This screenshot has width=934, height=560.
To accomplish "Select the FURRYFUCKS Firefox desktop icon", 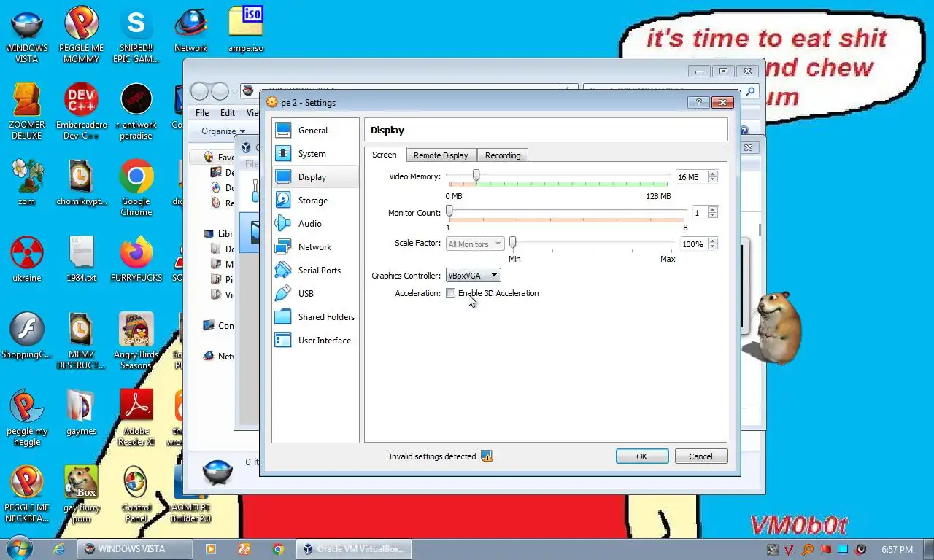I will point(136,259).
